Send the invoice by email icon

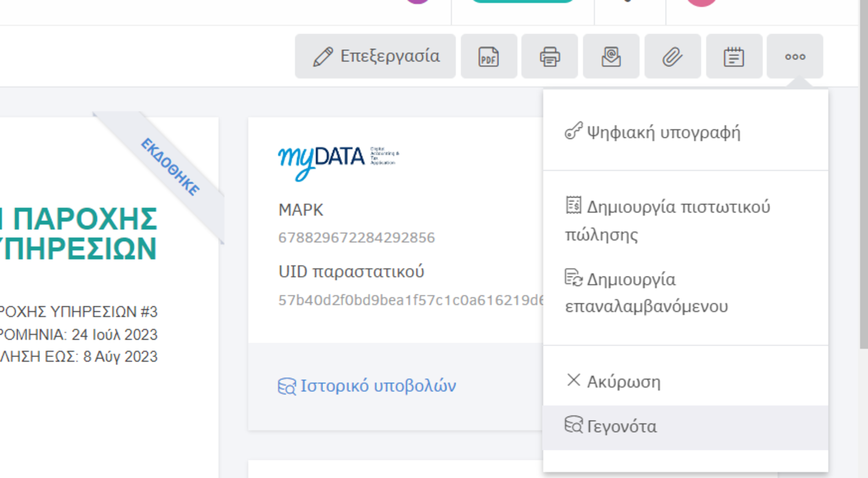[611, 56]
